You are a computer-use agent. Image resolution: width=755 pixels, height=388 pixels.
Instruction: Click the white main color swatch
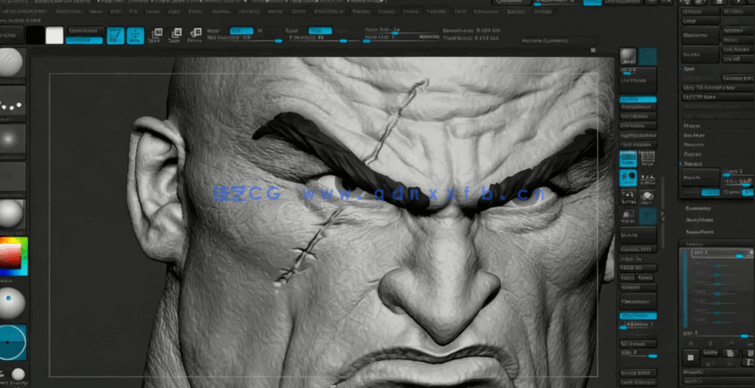pos(54,35)
